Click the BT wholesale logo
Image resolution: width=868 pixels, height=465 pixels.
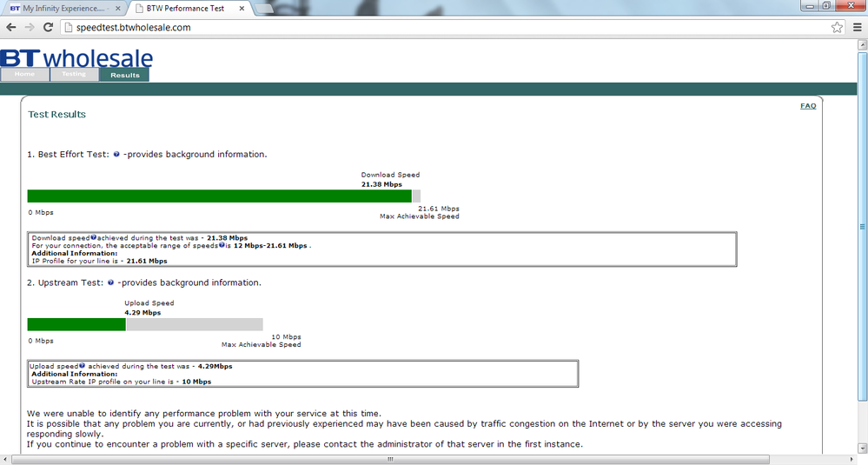[76, 58]
